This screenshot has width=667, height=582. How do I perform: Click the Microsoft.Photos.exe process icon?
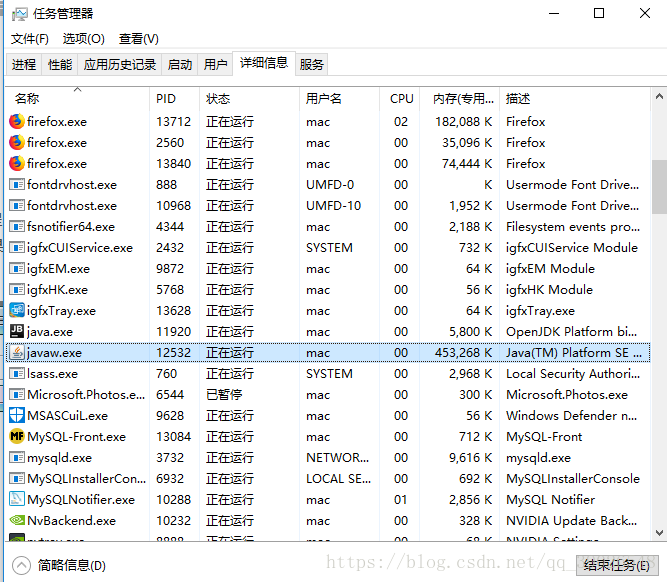pyautogui.click(x=17, y=395)
